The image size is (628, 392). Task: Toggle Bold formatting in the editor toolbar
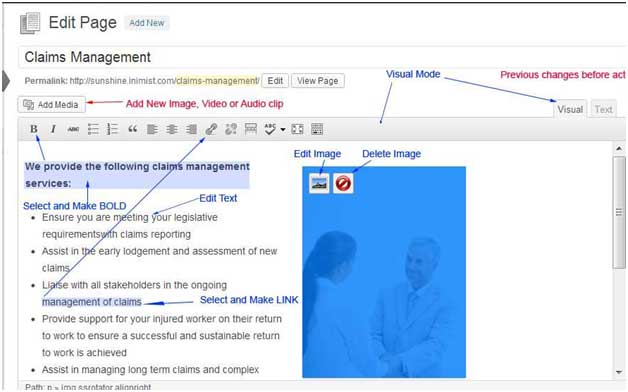tap(34, 129)
